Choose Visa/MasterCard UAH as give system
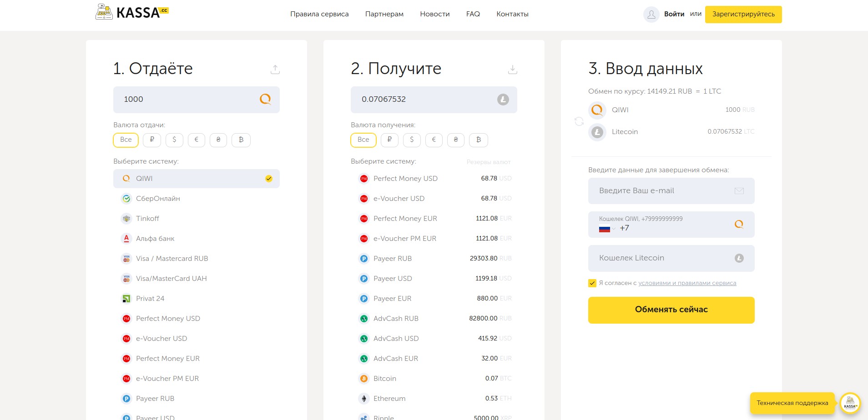The width and height of the screenshot is (868, 420). [197, 279]
